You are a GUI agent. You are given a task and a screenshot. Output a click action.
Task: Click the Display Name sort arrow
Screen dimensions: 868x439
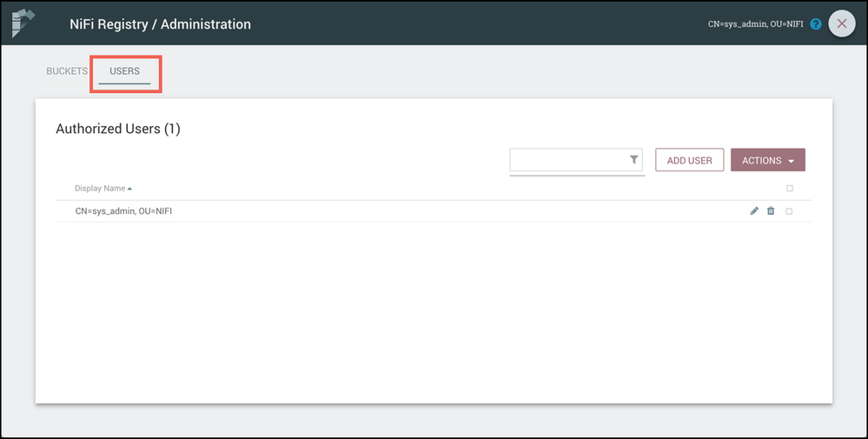click(129, 189)
